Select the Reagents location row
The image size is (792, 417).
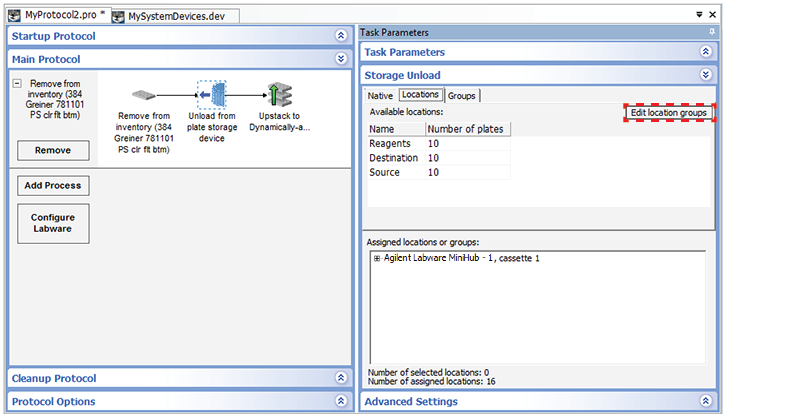[x=390, y=144]
